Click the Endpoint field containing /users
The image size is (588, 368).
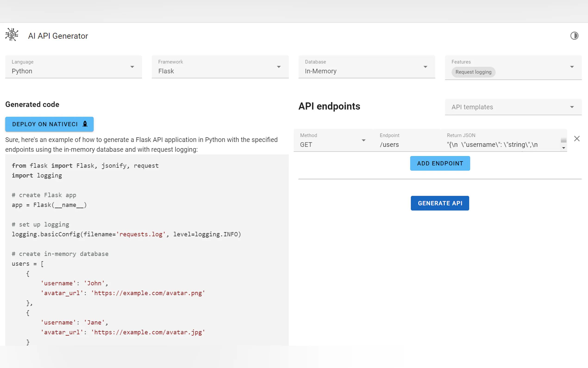[408, 145]
